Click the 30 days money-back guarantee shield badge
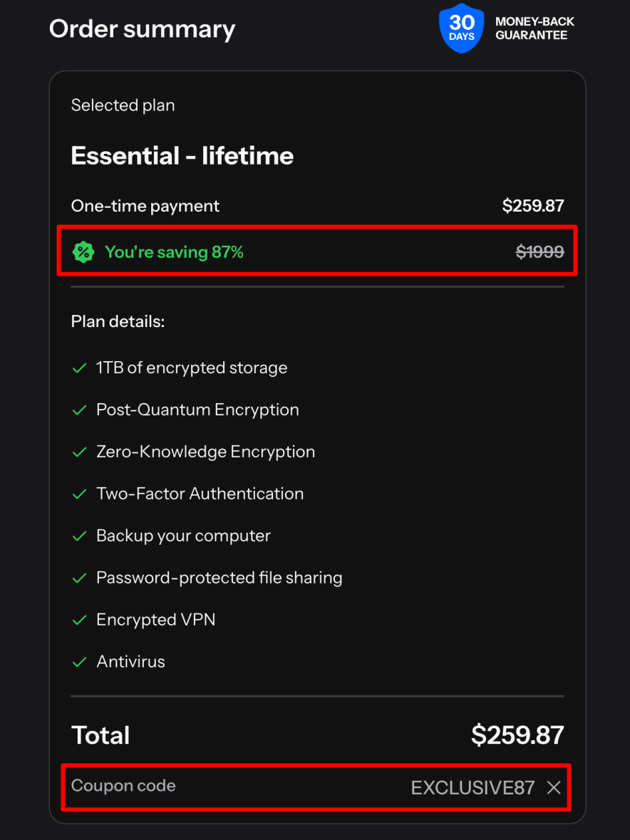 (x=460, y=28)
